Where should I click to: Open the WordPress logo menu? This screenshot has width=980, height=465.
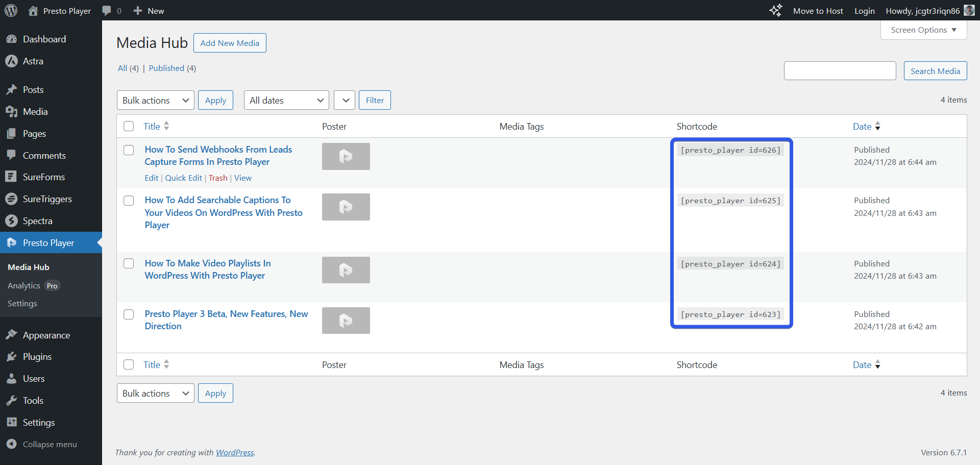click(11, 10)
